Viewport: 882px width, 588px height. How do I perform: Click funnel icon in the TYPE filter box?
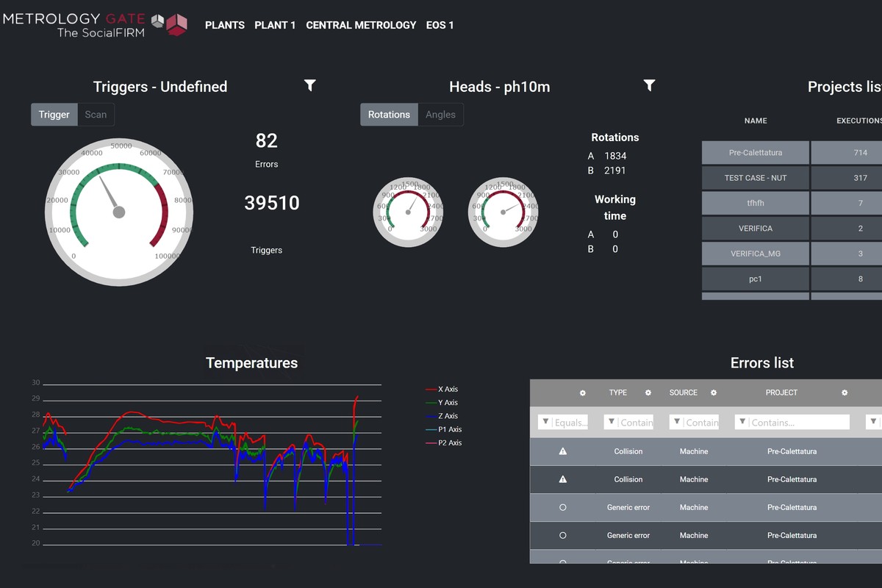[x=612, y=422]
